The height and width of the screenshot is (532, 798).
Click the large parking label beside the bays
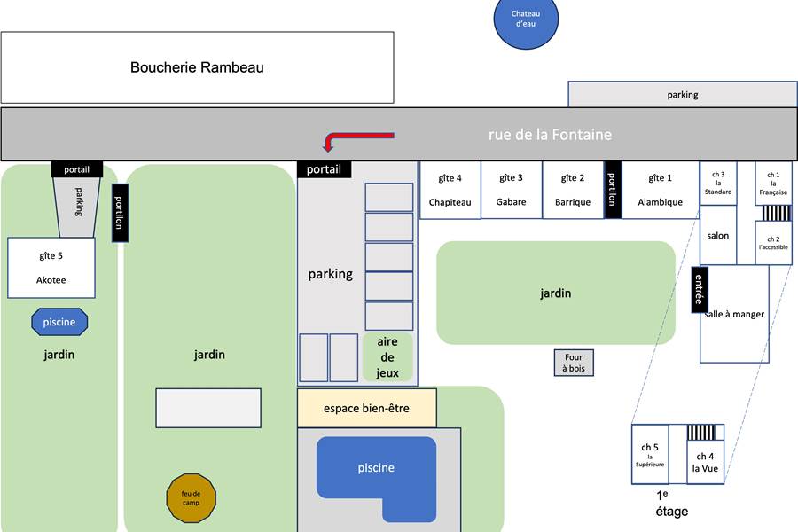point(331,274)
